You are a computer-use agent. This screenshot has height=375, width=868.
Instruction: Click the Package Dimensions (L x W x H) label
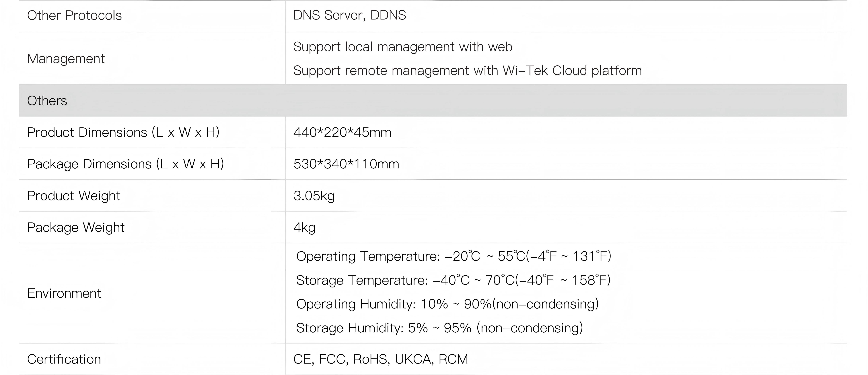tap(125, 164)
